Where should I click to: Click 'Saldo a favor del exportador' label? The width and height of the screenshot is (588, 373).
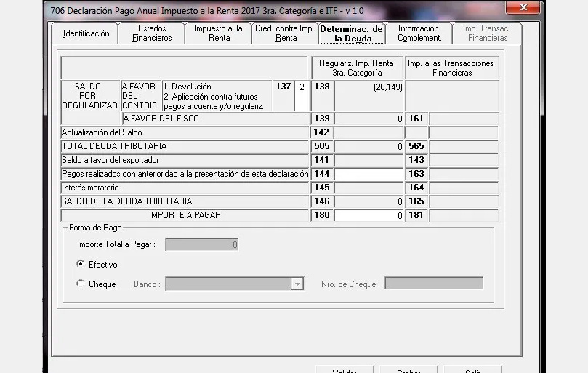coord(110,160)
